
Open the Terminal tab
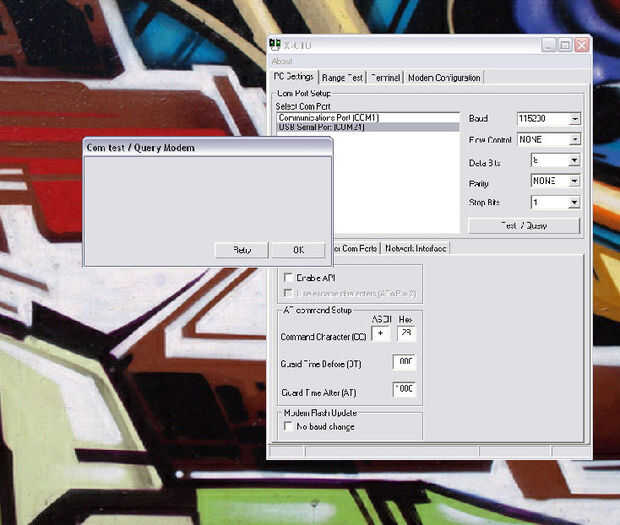coord(385,78)
